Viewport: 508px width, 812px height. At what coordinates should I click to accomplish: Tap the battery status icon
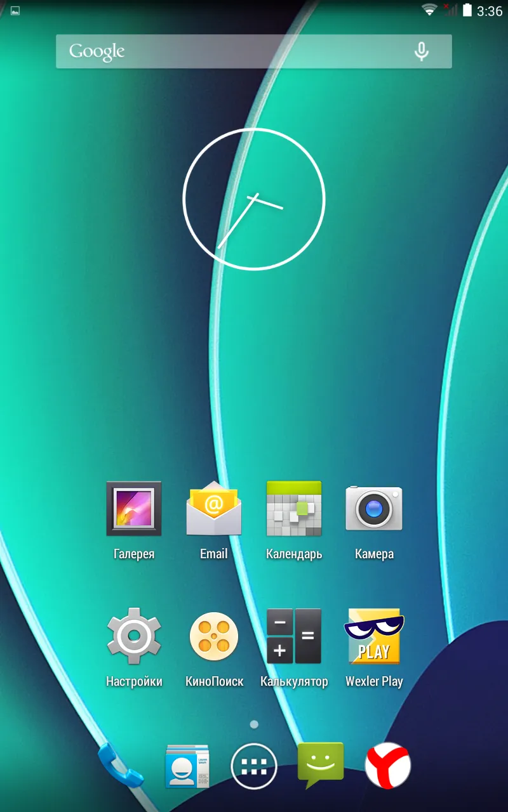click(x=468, y=10)
